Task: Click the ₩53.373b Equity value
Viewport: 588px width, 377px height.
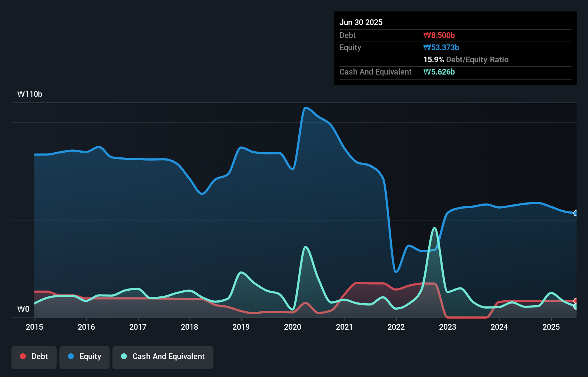Action: pos(441,47)
